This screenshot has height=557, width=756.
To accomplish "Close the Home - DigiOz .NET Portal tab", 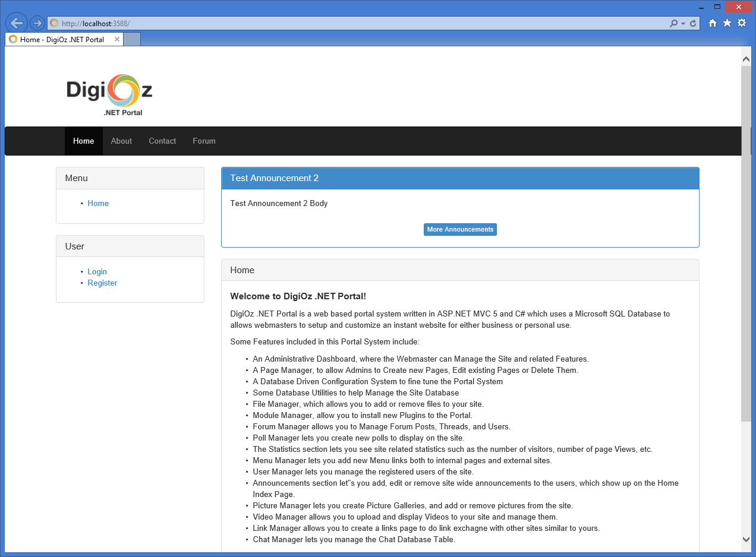I will [117, 39].
